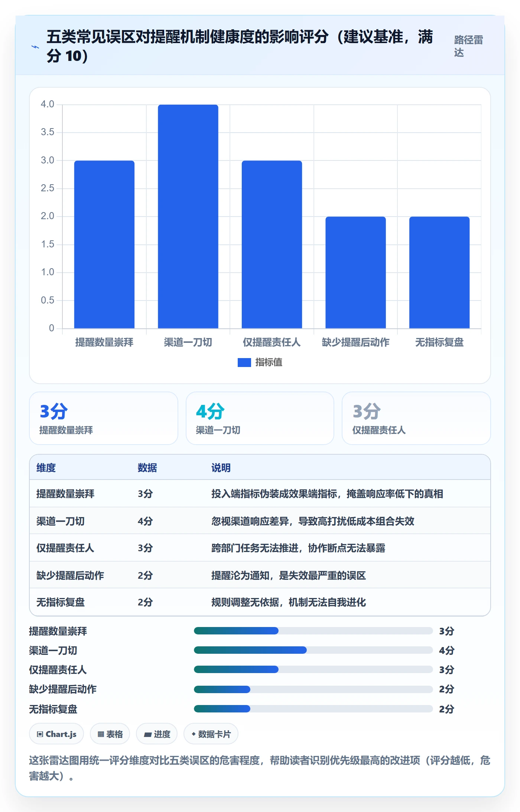Click the 提醒数量崇拜 progress bar

click(x=313, y=631)
